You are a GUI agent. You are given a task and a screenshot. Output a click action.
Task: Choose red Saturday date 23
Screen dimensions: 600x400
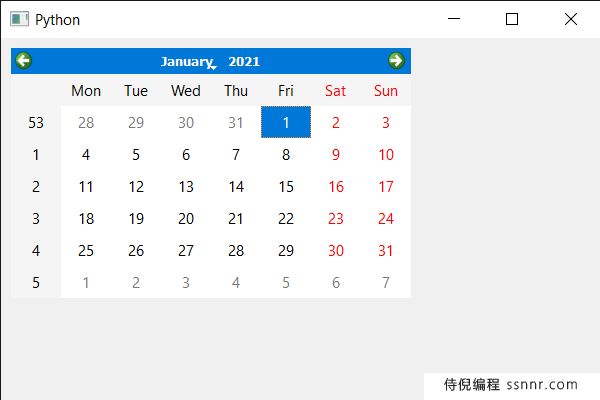[336, 218]
